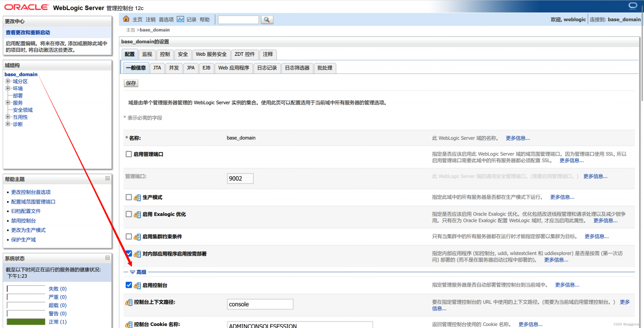Select the 日志记录 sub-tab

tap(267, 68)
